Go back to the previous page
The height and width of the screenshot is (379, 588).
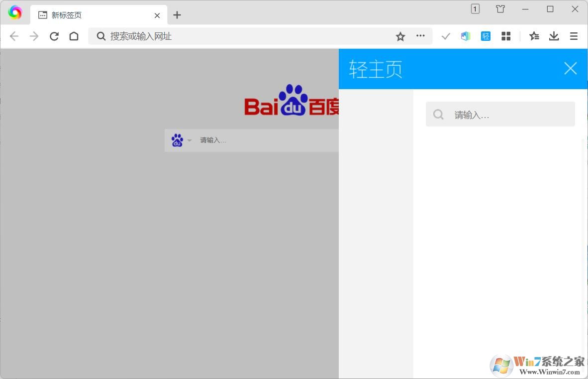tap(14, 36)
